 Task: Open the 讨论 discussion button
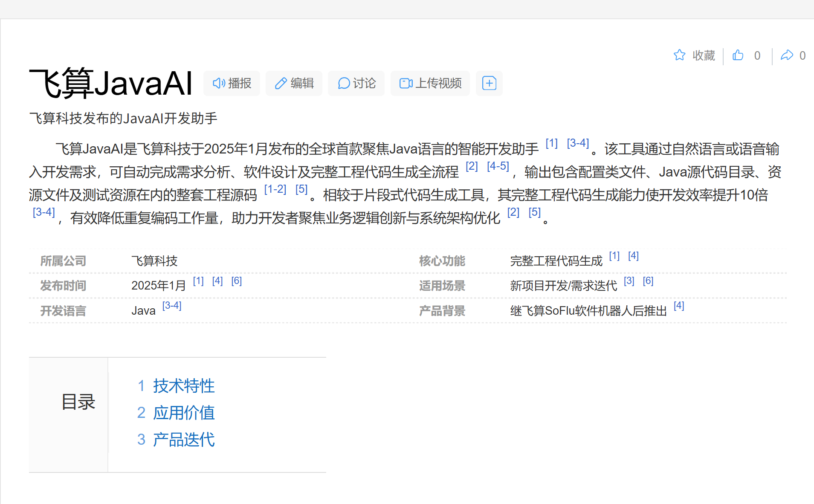pyautogui.click(x=356, y=83)
